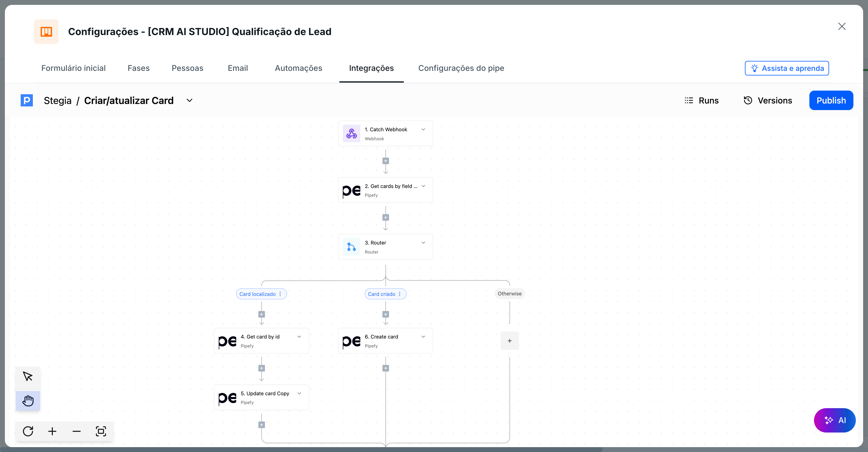This screenshot has height=452, width=868.
Task: Click the Catch Webhook step icon
Action: point(351,133)
